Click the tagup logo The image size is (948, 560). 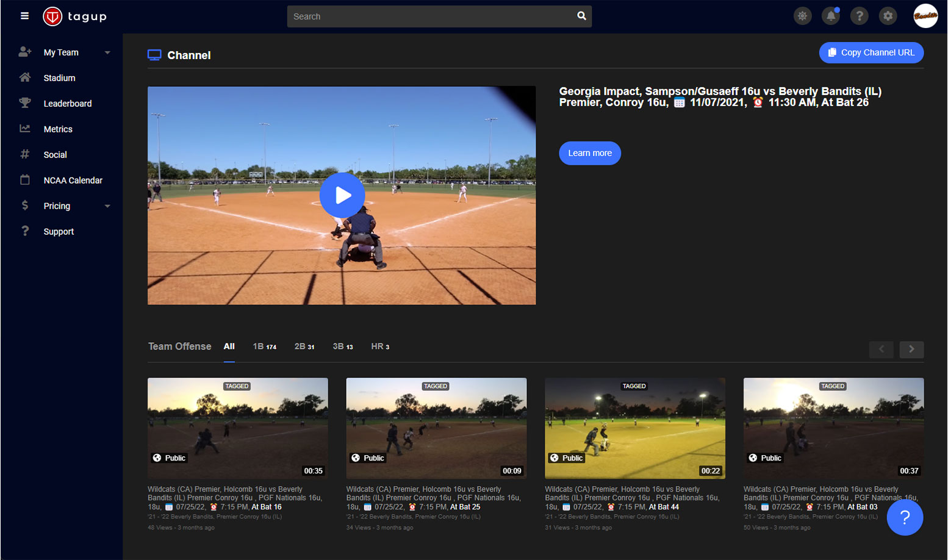click(74, 16)
